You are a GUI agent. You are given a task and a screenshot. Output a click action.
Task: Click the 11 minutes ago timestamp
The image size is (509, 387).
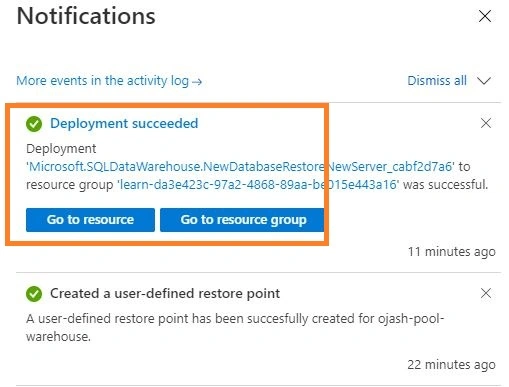click(x=452, y=252)
